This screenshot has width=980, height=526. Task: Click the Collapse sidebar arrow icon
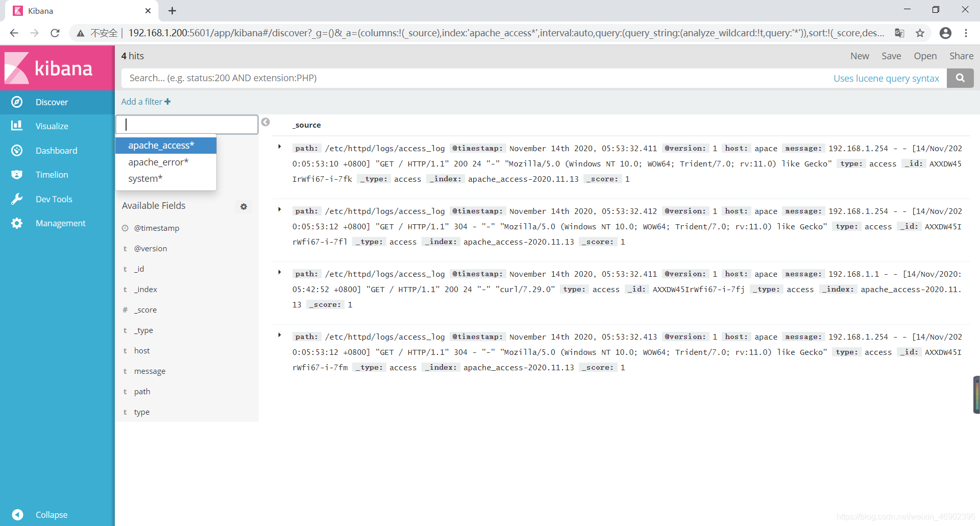tap(17, 515)
